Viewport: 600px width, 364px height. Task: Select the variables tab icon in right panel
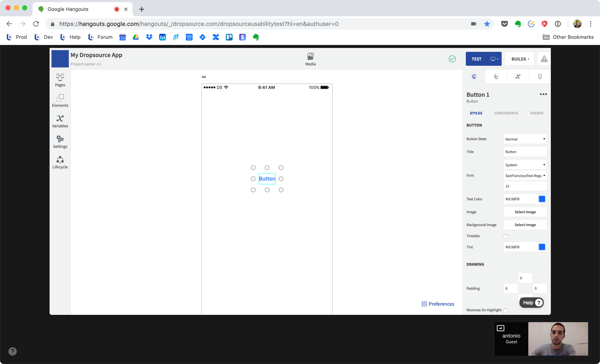[518, 77]
